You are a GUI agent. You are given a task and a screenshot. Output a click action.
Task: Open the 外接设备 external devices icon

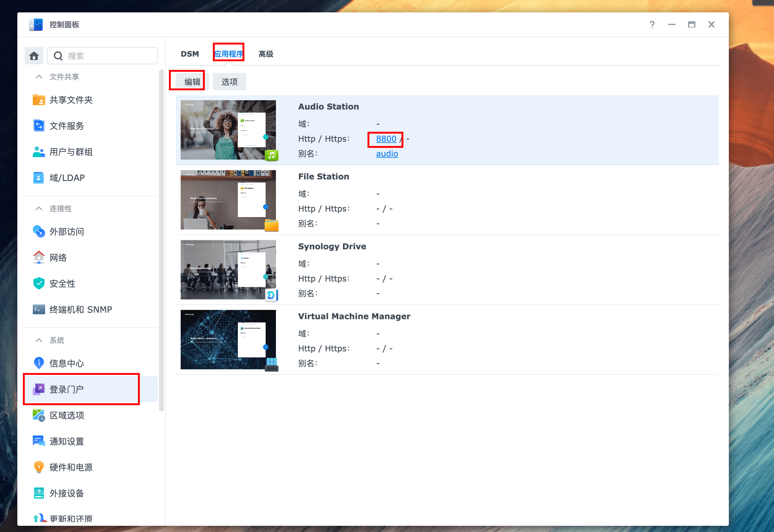click(39, 493)
